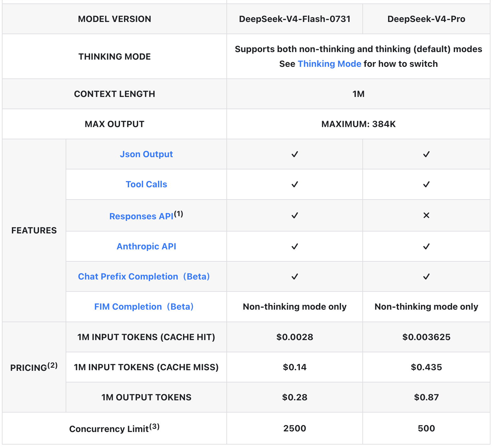Click the Responses API cross mark for V4-Pro
Screen dimensions: 493x448
(426, 215)
